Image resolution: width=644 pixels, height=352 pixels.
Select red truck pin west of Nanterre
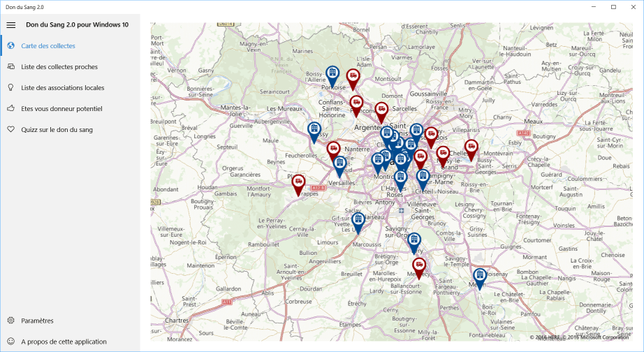[333, 151]
